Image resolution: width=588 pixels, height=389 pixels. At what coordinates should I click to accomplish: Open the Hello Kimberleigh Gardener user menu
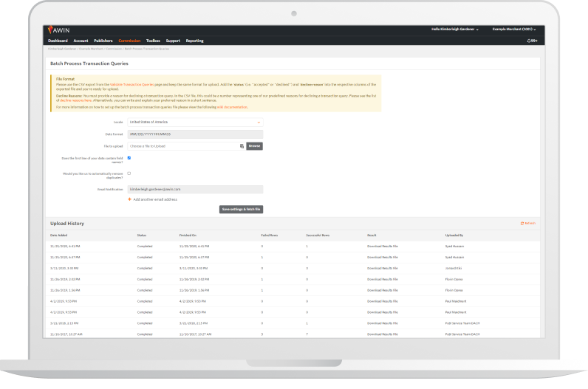coord(454,30)
